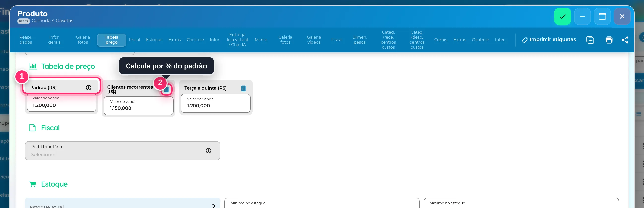This screenshot has height=208, width=644.
Task: Open Entrega loja virtual / Chat IA tab
Action: 237,40
